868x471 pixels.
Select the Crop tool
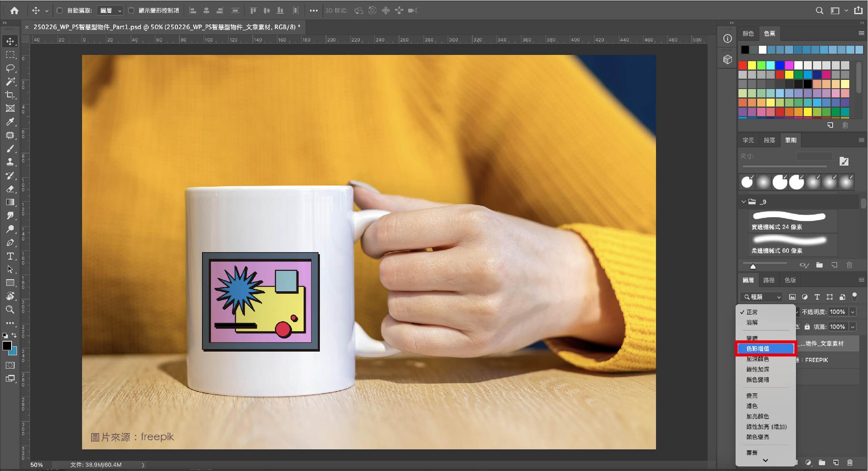coord(10,95)
